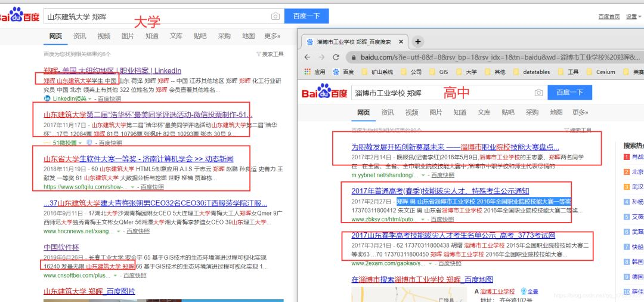Open 矿山系统 bookmark folder
This screenshot has width=644, height=302.
377,72
